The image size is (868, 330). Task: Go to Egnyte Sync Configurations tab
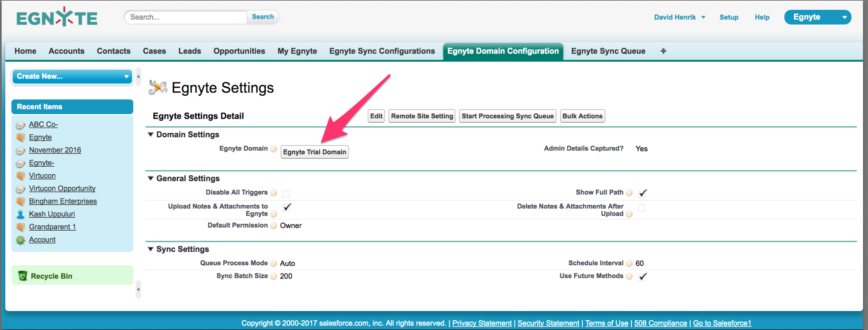point(382,51)
